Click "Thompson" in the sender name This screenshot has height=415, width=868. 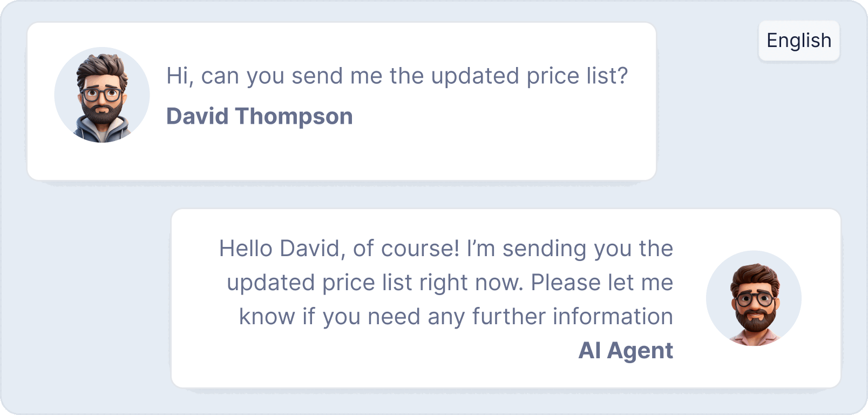point(294,116)
